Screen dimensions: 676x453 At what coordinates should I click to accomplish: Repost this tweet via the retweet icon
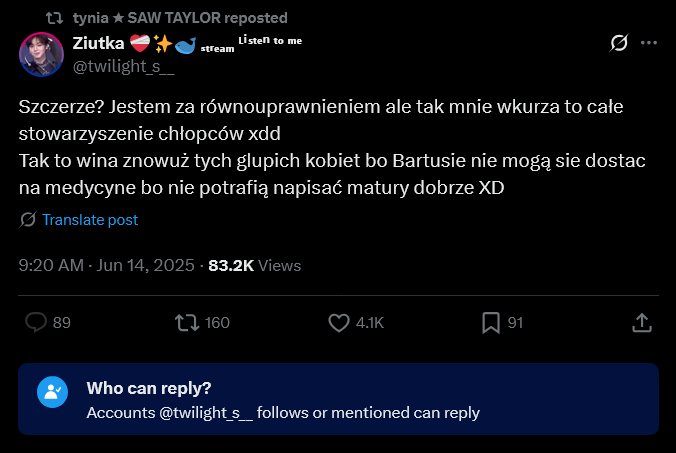[186, 322]
